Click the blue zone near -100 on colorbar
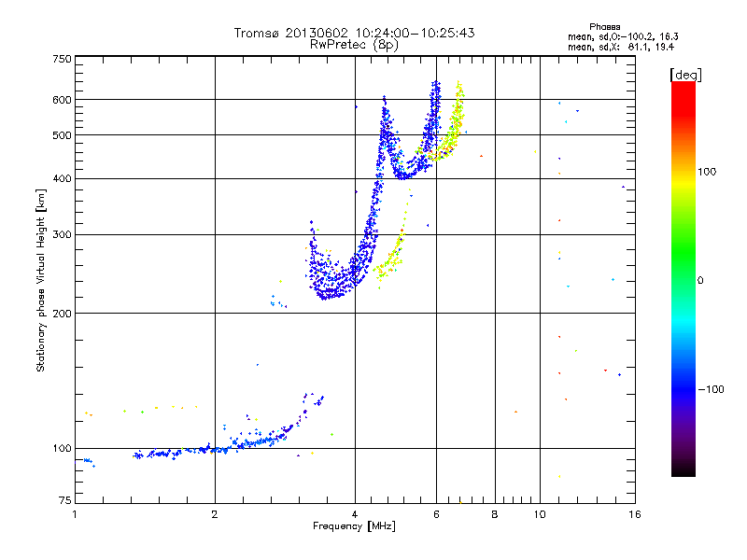The image size is (747, 560). (x=684, y=389)
